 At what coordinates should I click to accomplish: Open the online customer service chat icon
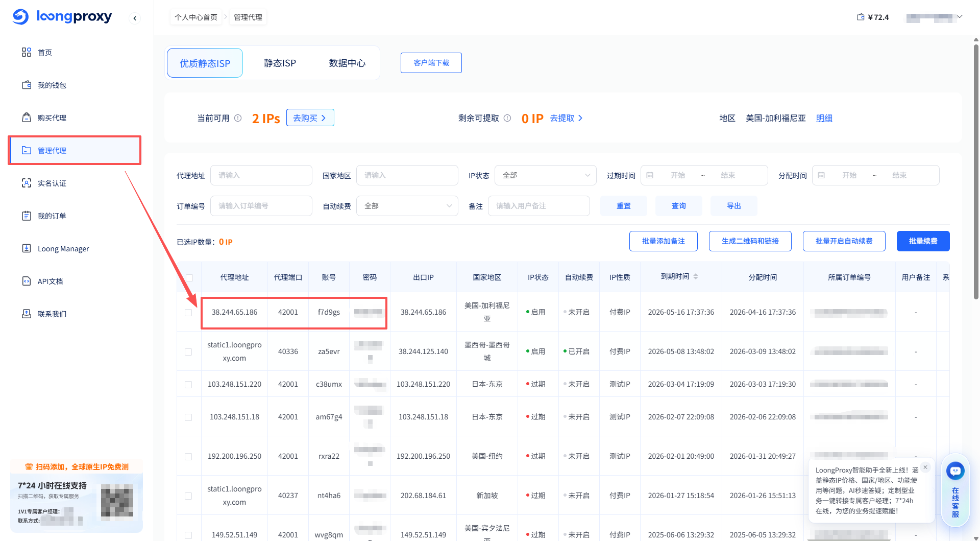click(955, 471)
